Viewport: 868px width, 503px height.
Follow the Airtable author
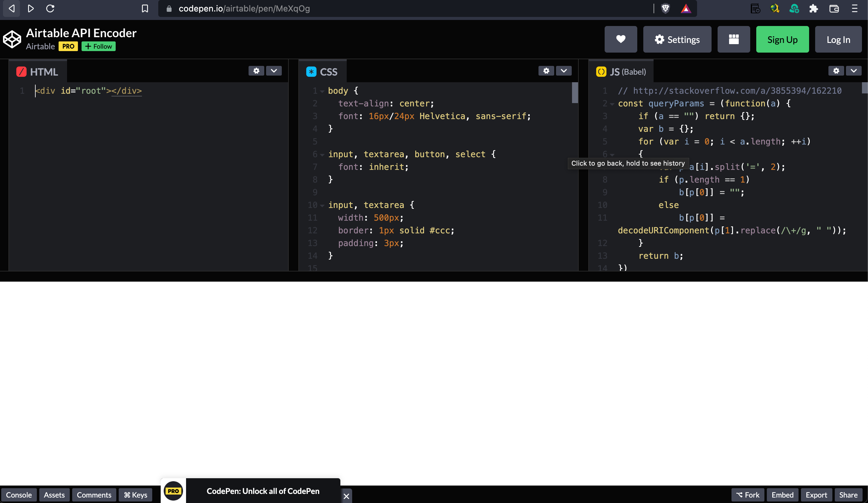[x=98, y=46]
